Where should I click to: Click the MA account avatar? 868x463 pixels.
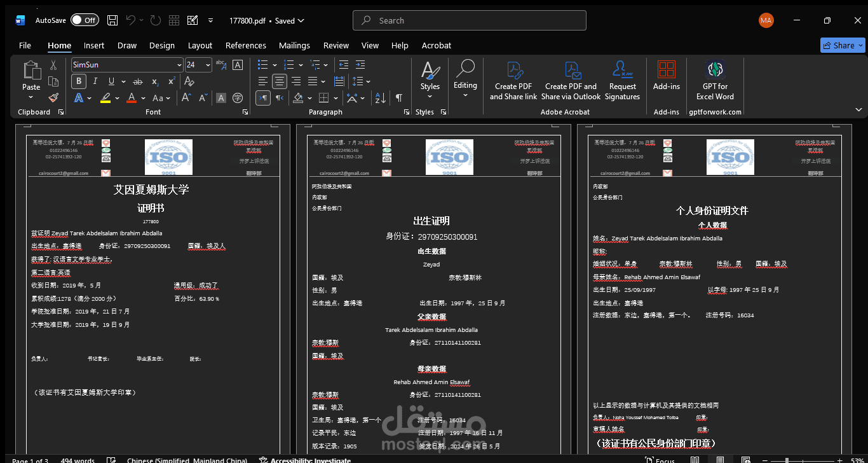coord(766,20)
